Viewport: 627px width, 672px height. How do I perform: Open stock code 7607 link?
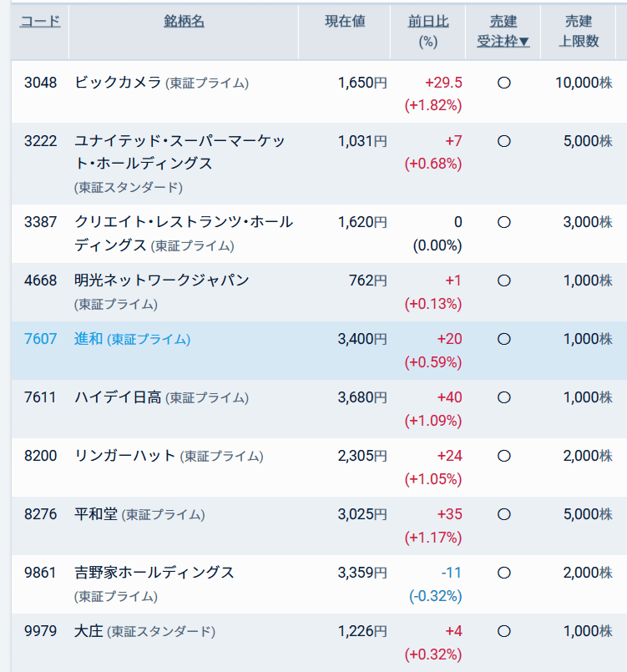[40, 339]
